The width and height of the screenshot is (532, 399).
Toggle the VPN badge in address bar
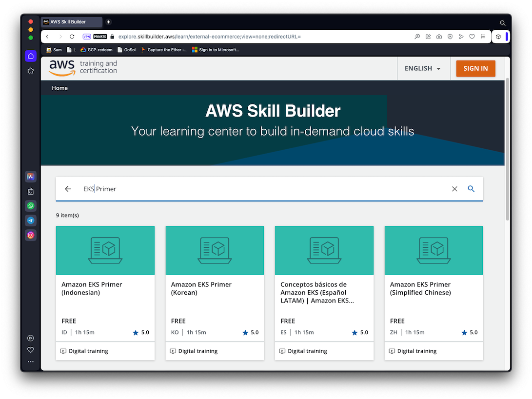tap(87, 37)
